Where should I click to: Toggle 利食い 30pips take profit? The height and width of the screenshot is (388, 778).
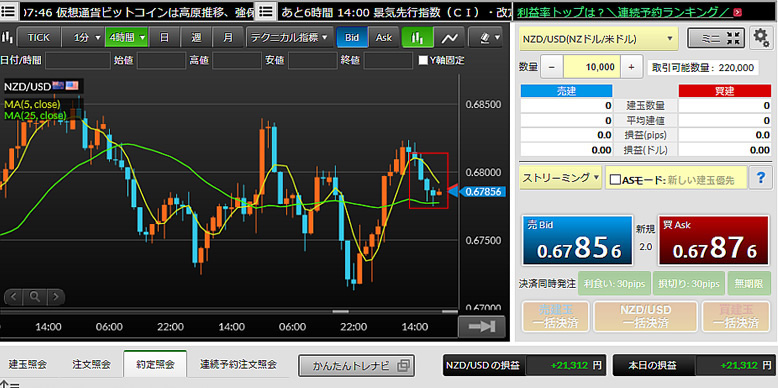coord(615,284)
